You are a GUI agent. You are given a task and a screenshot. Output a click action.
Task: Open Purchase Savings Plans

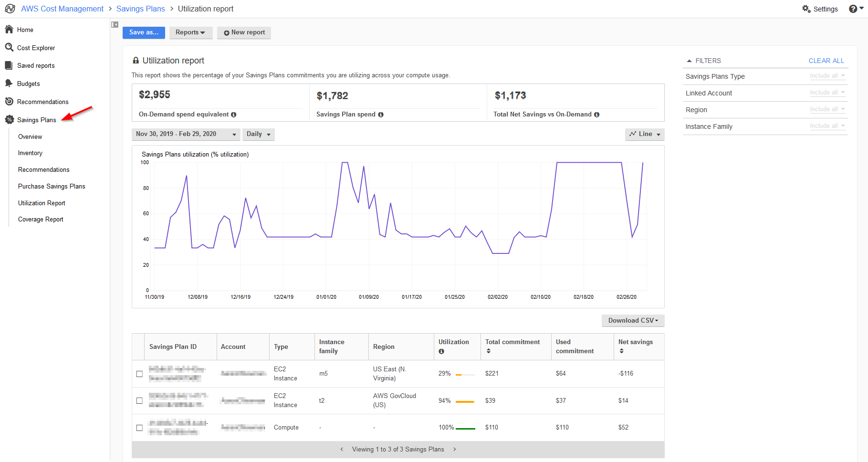pos(52,186)
